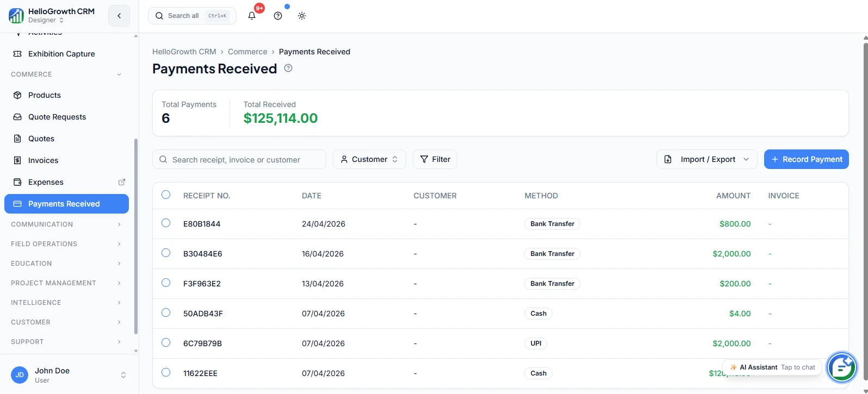Expand the SUPPORT sidebar section

tap(66, 342)
